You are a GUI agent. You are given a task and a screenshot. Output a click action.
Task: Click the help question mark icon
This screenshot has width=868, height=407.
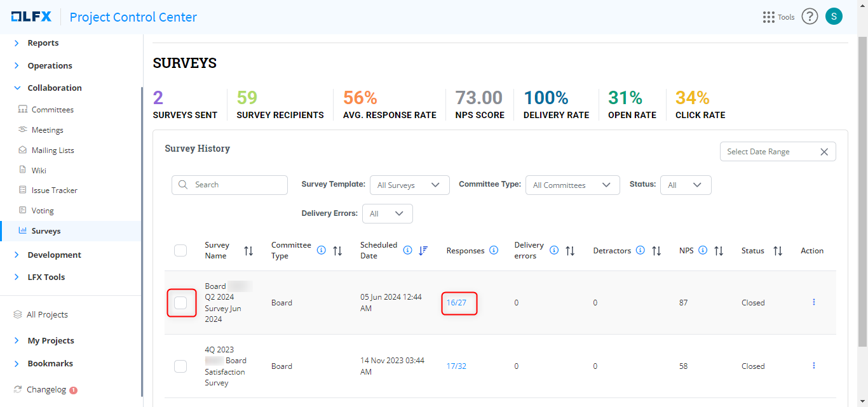tap(809, 17)
